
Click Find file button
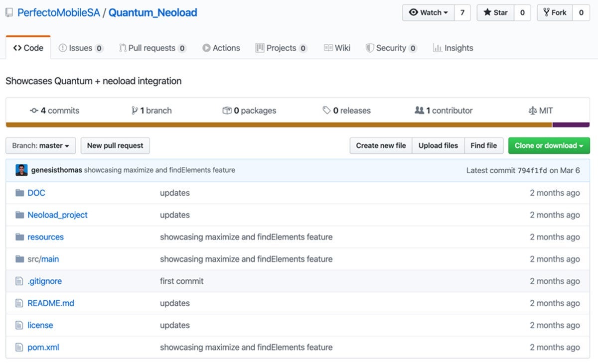click(483, 145)
